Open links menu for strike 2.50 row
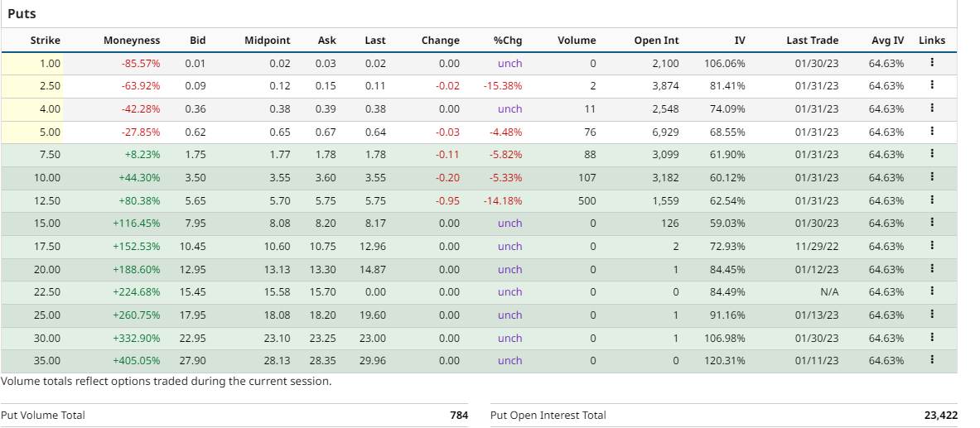 [x=932, y=85]
